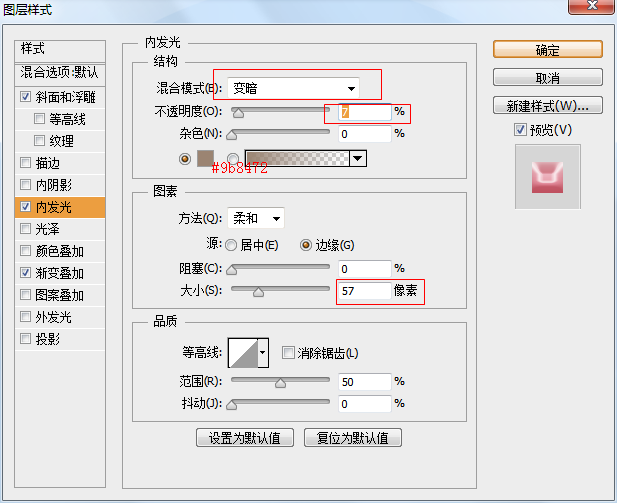Viewport: 617px width, 503px height.
Task: Close the 图层样式 dialog window
Action: point(591,6)
